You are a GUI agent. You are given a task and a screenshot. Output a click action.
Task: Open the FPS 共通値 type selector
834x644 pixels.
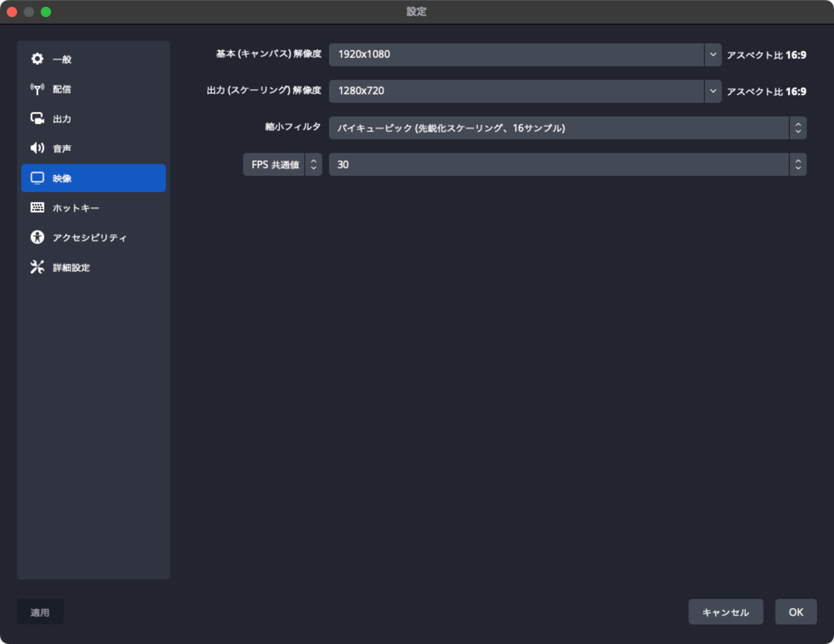[x=282, y=165]
